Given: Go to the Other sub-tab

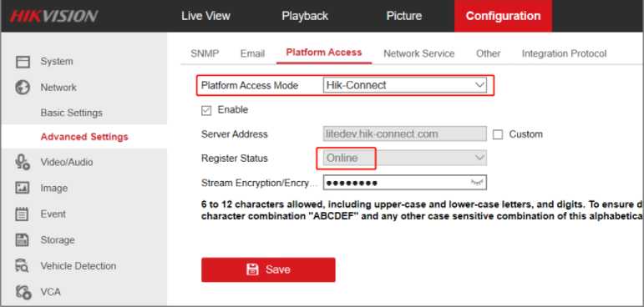Looking at the screenshot, I should pyautogui.click(x=489, y=53).
